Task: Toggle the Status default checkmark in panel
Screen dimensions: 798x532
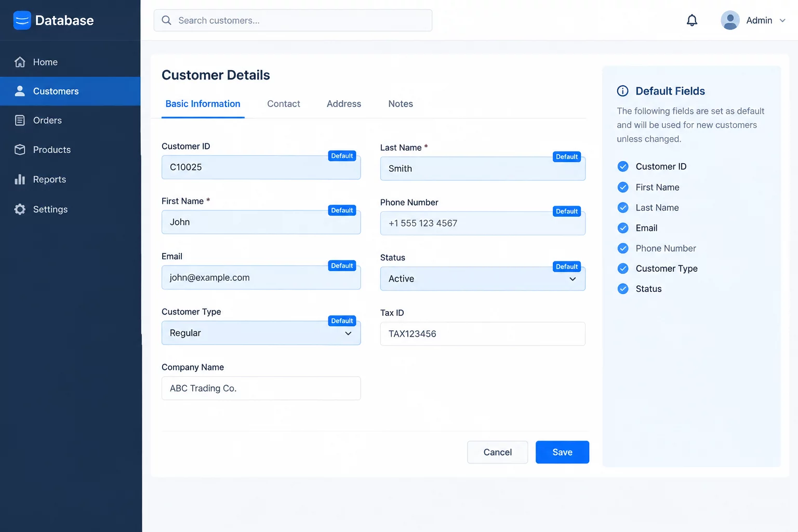Action: tap(623, 289)
